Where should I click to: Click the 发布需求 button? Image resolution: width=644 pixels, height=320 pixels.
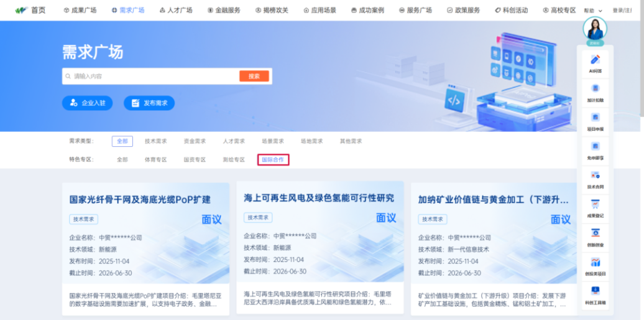[149, 103]
